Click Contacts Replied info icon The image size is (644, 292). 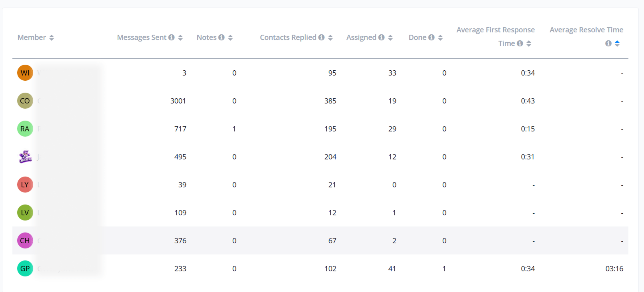tap(322, 38)
